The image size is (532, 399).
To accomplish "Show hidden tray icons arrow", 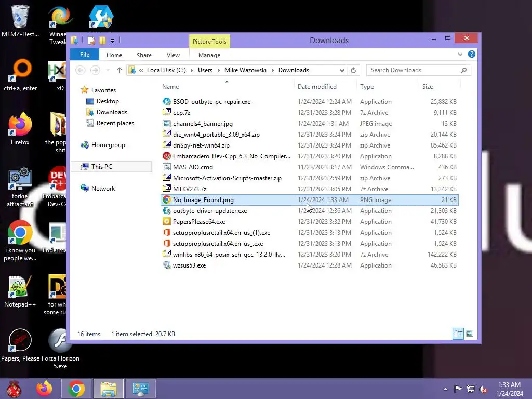I will (x=445, y=389).
